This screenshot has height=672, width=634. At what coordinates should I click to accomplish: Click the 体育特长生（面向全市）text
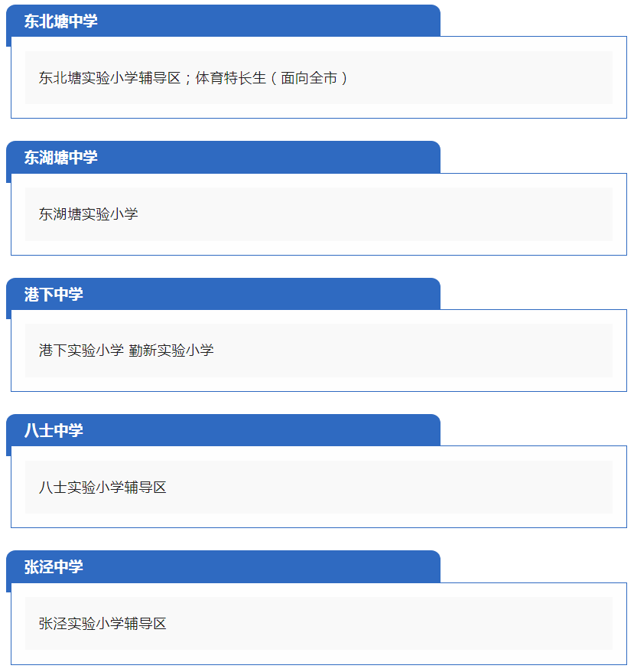tap(272, 78)
